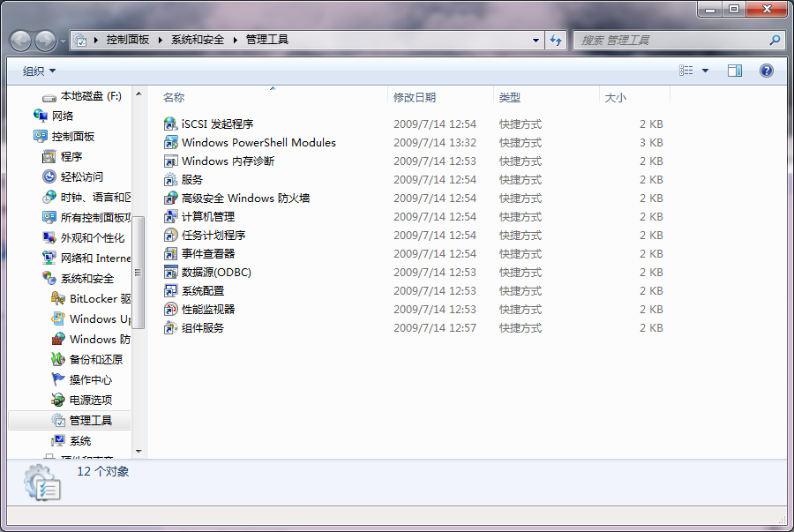Open the 组织 menu
794x532 pixels.
click(37, 70)
